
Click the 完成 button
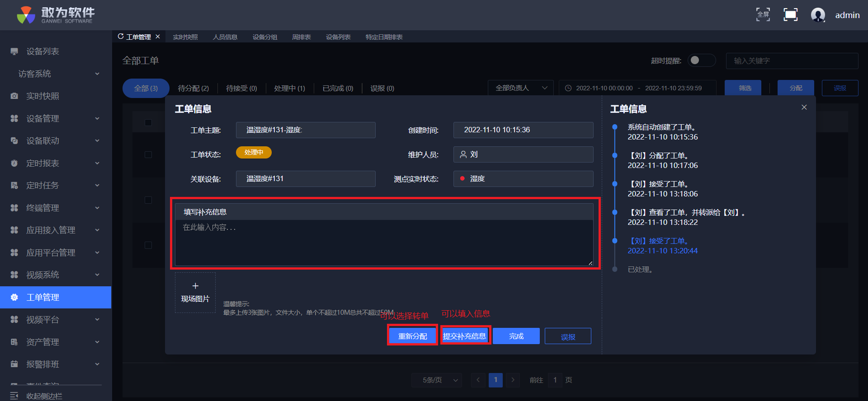coord(516,336)
